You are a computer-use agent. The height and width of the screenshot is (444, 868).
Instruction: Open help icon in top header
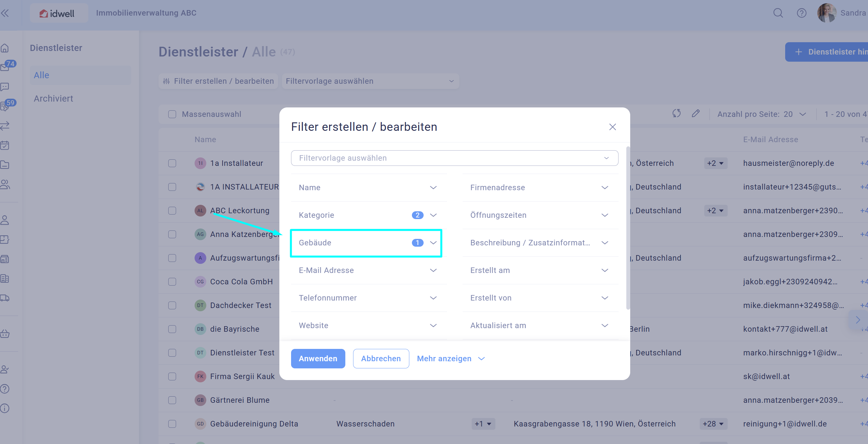(802, 13)
